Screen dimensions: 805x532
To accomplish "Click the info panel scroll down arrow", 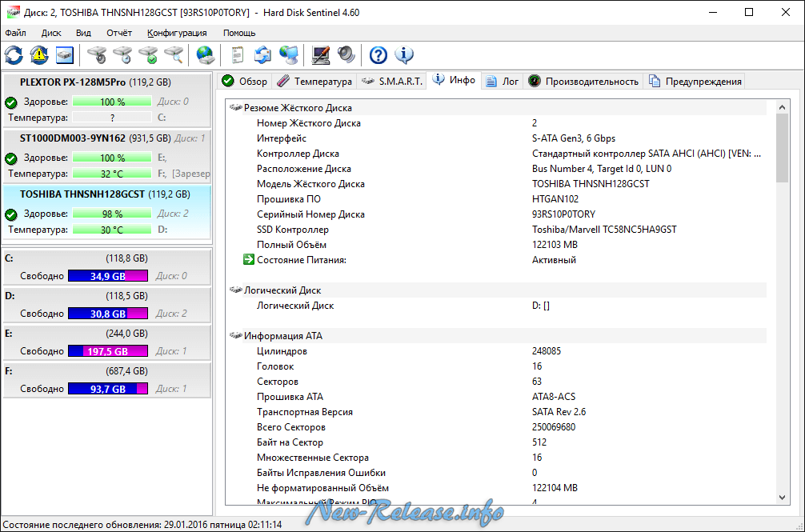I will pyautogui.click(x=782, y=497).
